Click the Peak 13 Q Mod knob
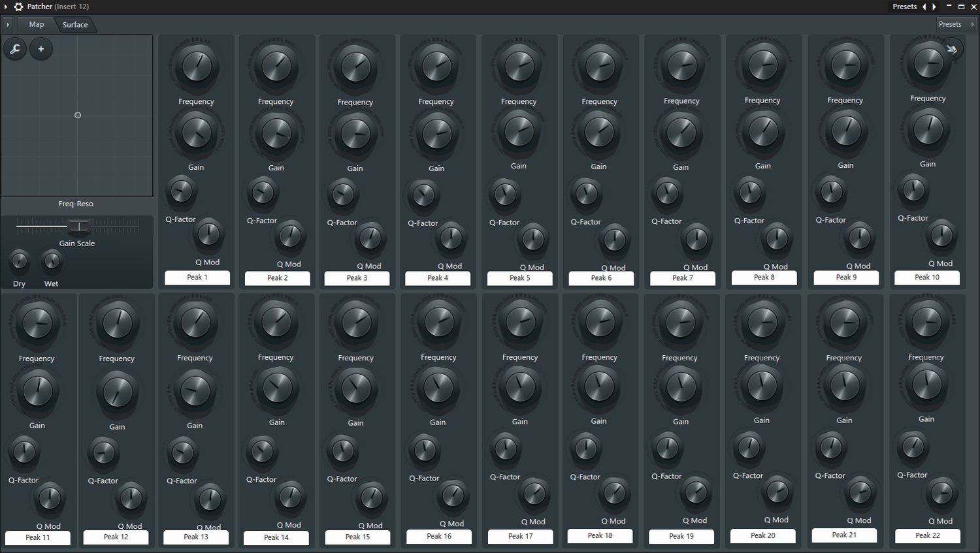The image size is (980, 553). click(210, 499)
